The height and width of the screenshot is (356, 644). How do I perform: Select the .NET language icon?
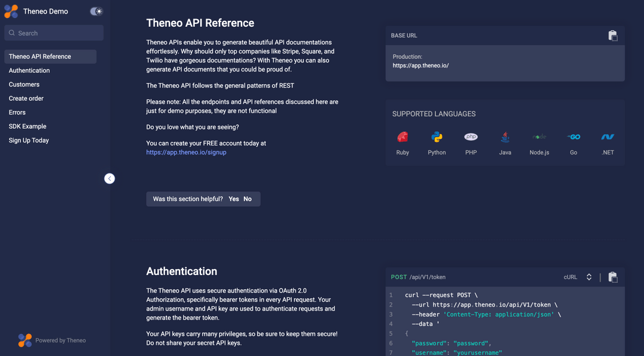(607, 137)
